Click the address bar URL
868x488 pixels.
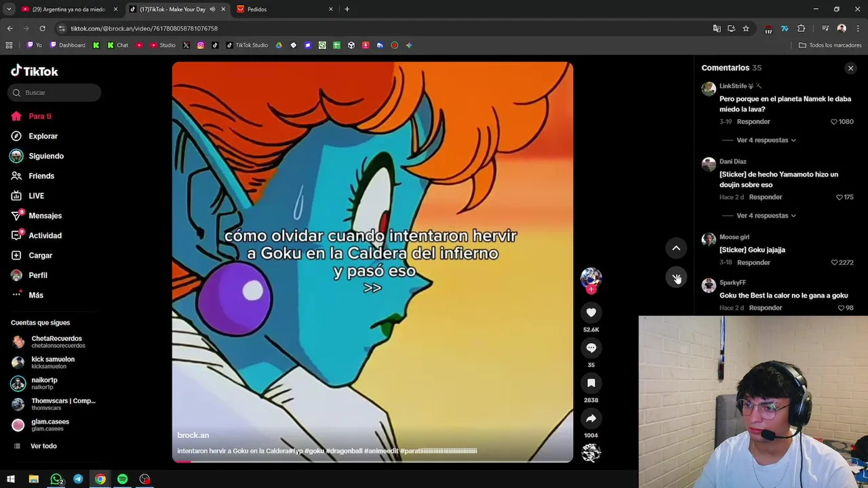[x=144, y=28]
